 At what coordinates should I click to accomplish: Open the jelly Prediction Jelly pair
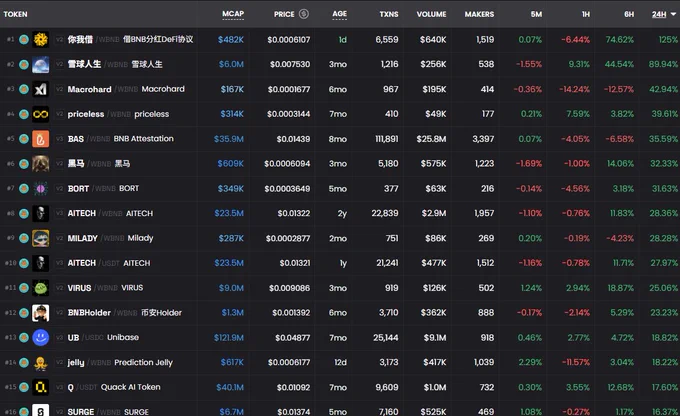[340, 362]
